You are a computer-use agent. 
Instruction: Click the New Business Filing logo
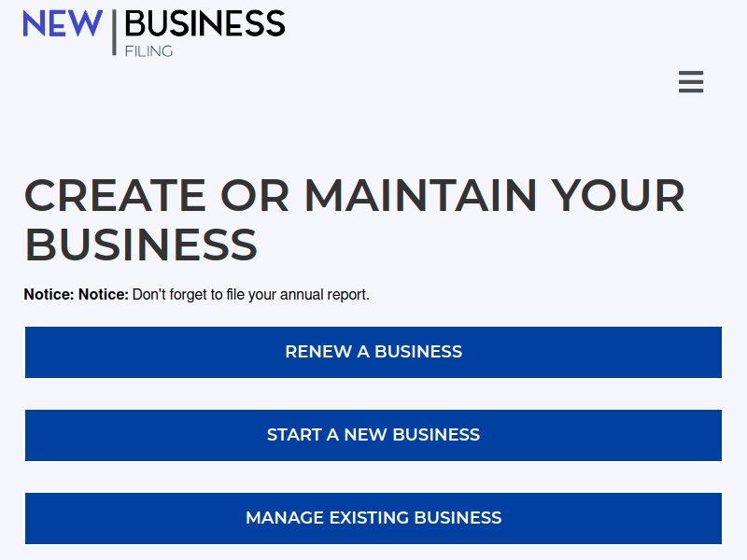154,33
